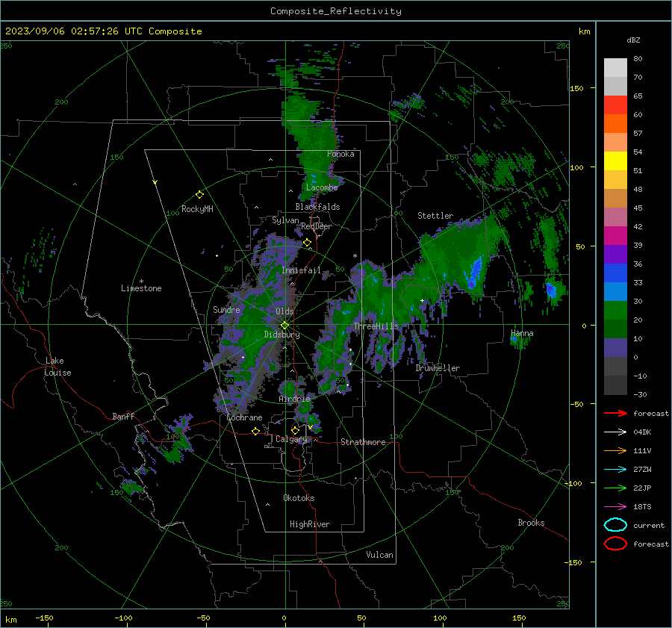Click the Composite_Reflectivity title

pos(336,11)
